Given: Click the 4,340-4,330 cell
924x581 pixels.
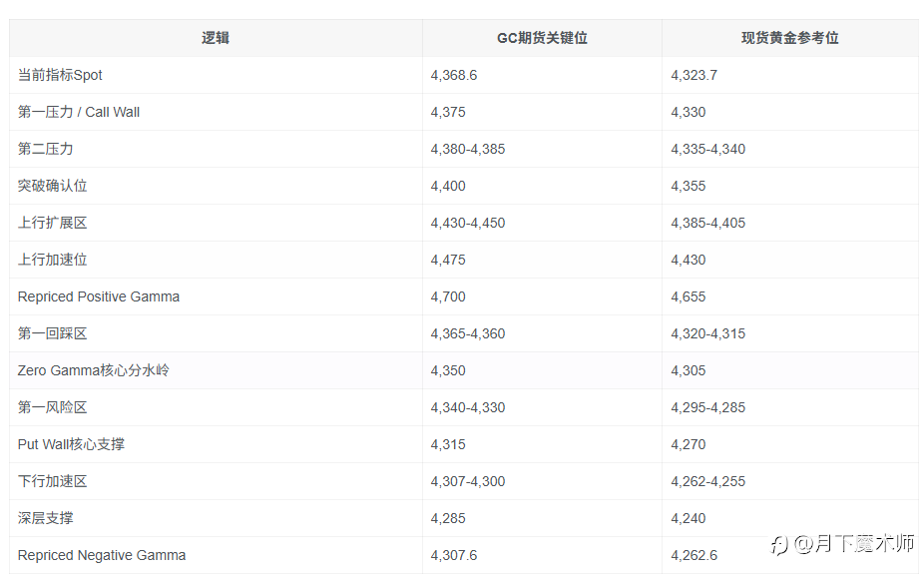Looking at the screenshot, I should pyautogui.click(x=468, y=407).
